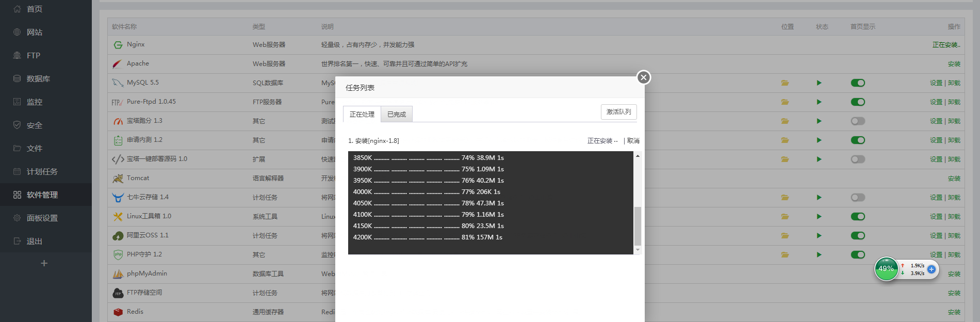Toggle homepage display for PHP守护

pos(858,254)
